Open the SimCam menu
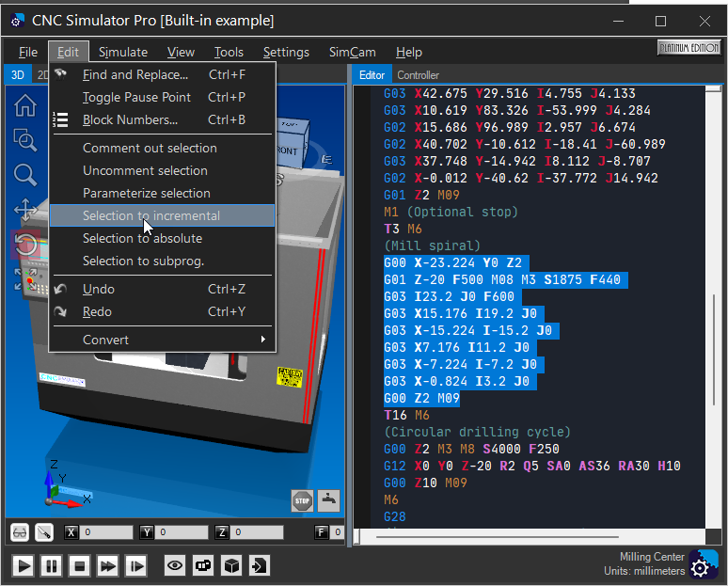 click(x=353, y=52)
